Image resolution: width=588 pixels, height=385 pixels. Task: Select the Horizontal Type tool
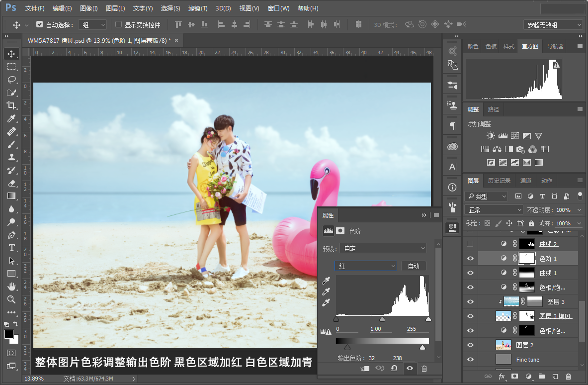tap(11, 248)
